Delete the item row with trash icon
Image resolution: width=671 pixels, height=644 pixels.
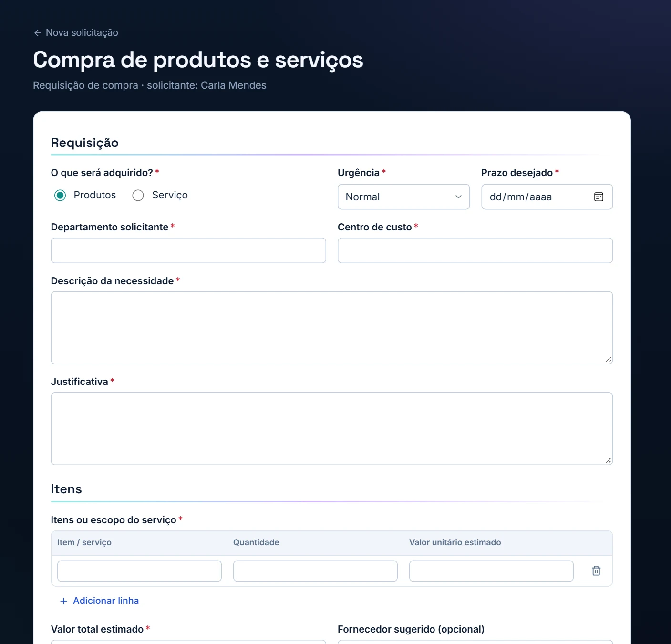596,571
